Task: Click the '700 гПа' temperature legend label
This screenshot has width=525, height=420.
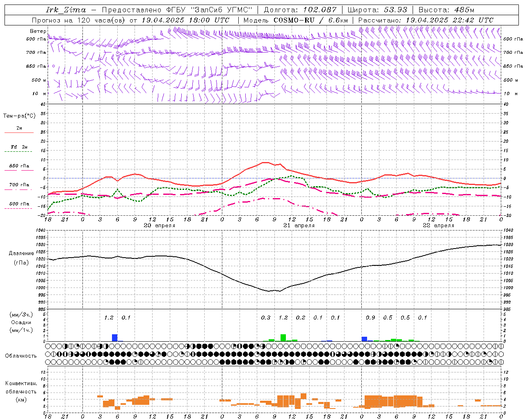Action: pyautogui.click(x=19, y=185)
